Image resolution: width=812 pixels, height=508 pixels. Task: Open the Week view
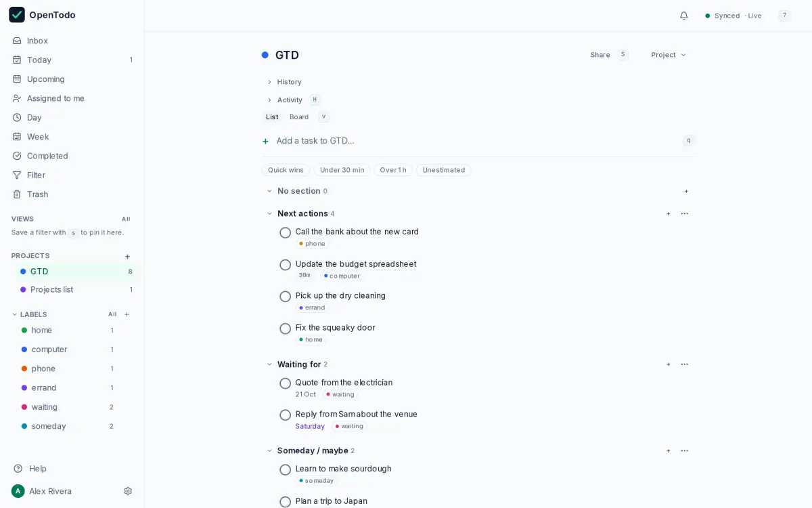[x=72, y=137]
